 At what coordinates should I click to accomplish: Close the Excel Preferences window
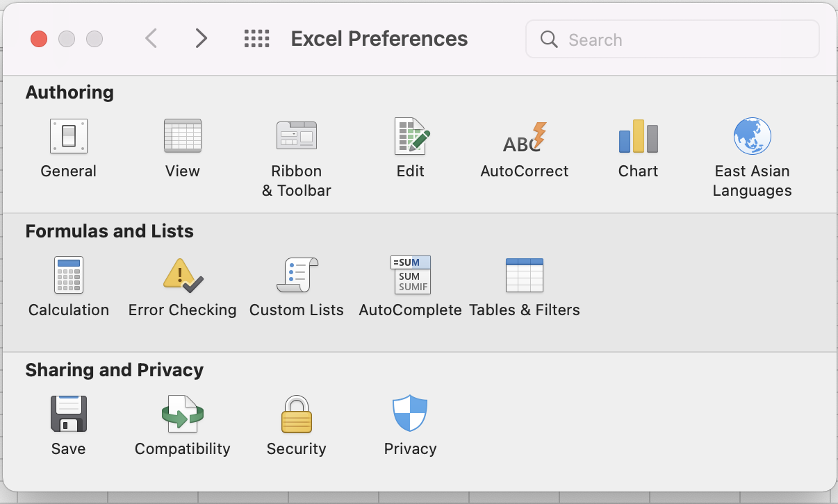(39, 39)
